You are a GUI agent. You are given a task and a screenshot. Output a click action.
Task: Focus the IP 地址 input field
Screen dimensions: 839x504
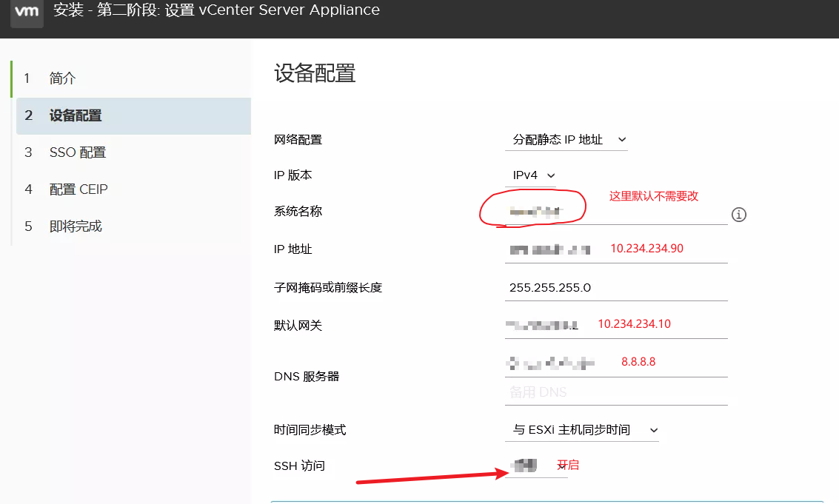[x=615, y=250]
